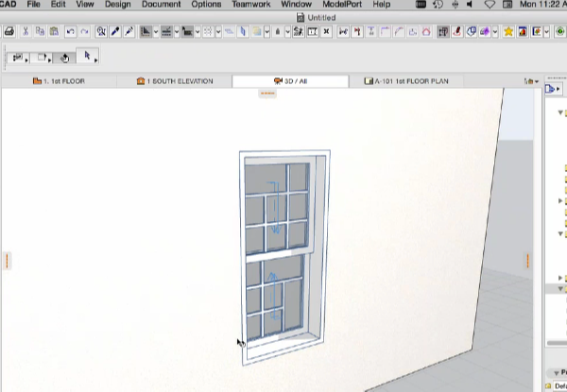This screenshot has height=392, width=567.
Task: Toggle Suspend Groups pressed button
Action: click(443, 32)
